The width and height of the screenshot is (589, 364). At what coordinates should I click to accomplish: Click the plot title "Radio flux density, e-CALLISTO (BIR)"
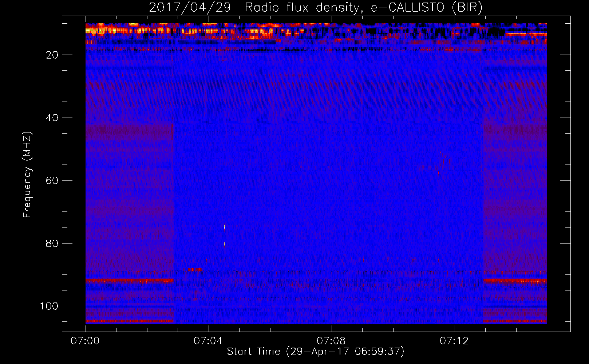[363, 8]
